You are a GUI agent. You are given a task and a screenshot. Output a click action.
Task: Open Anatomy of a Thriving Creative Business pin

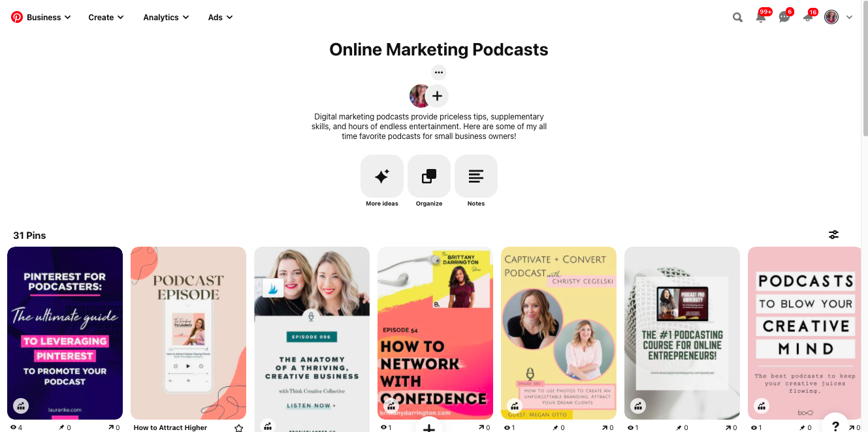(312, 339)
